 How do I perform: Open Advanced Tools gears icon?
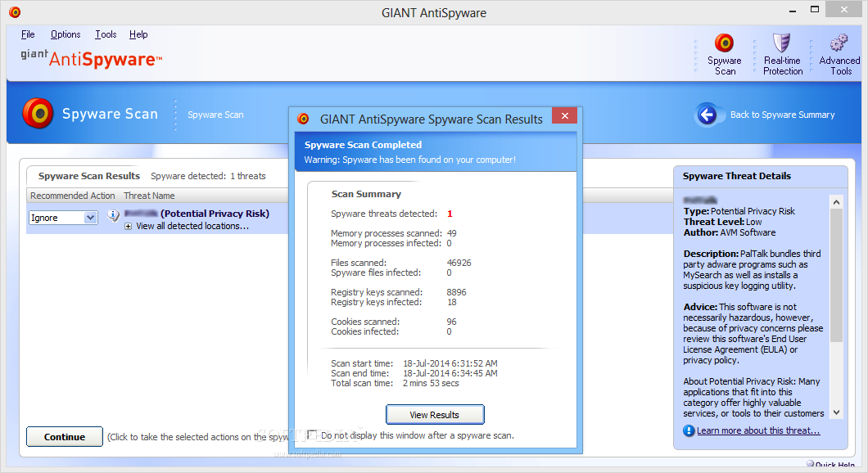(x=839, y=43)
